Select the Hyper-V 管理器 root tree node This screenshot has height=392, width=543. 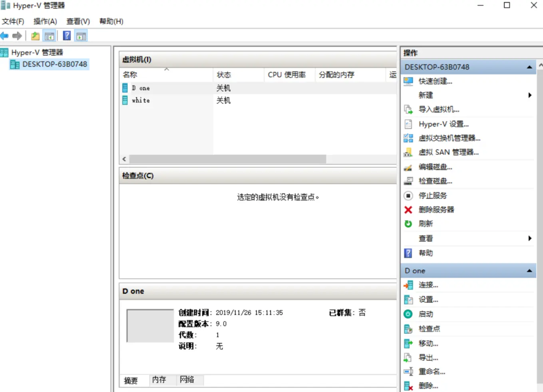click(x=37, y=52)
